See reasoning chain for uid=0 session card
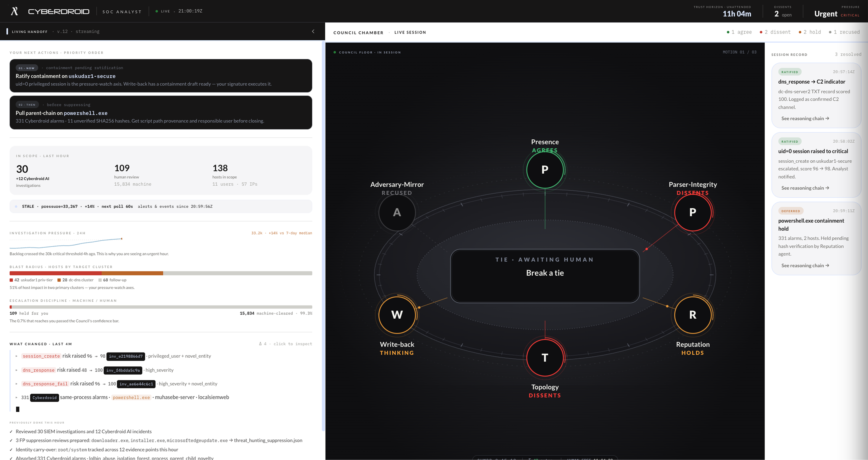 805,188
